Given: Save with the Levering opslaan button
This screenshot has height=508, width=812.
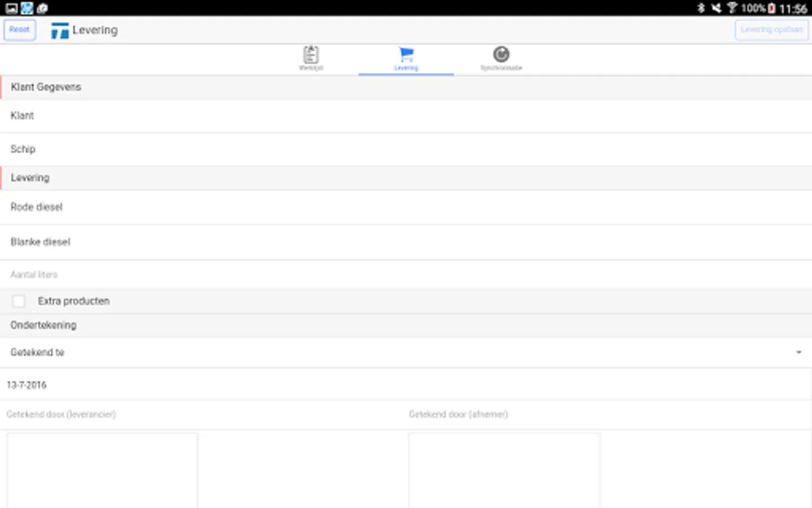Looking at the screenshot, I should click(x=771, y=30).
